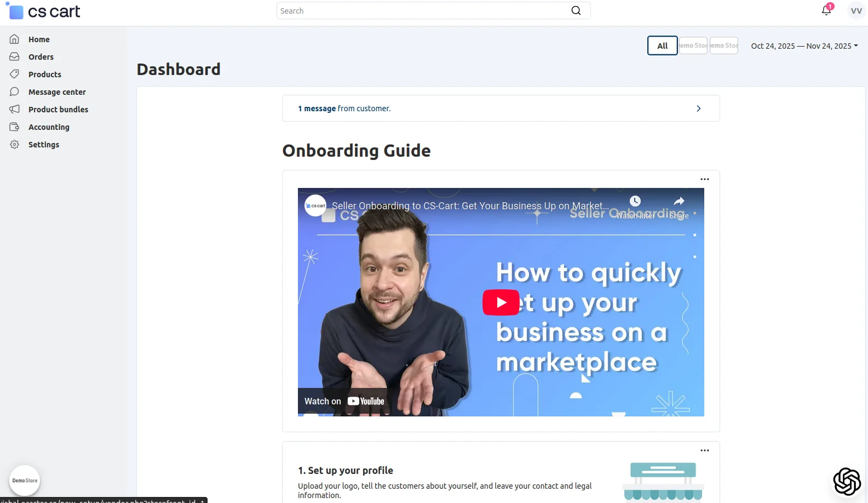This screenshot has width=868, height=503.
Task: Click the Dashboard page heading
Action: (179, 70)
